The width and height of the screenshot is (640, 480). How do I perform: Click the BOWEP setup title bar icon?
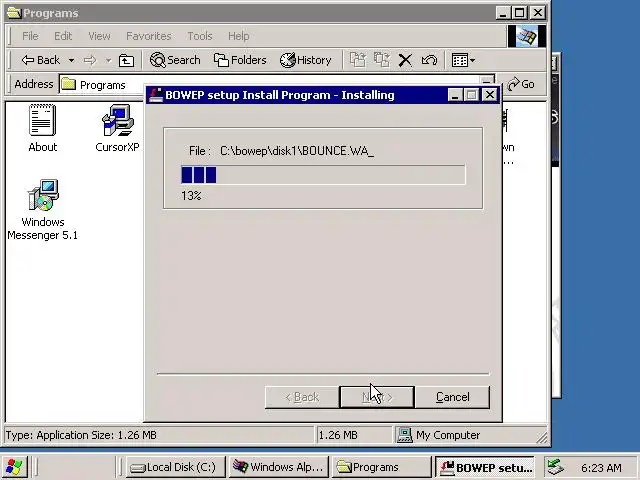click(x=156, y=95)
